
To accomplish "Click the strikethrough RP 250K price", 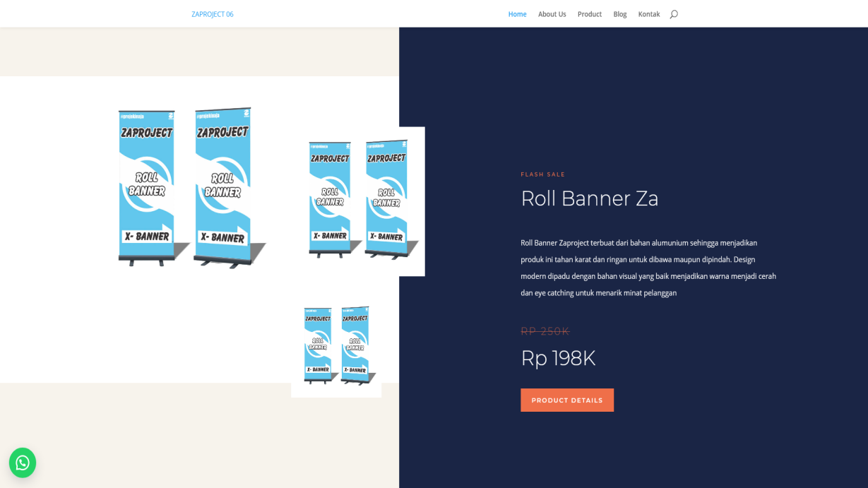I will 545,331.
